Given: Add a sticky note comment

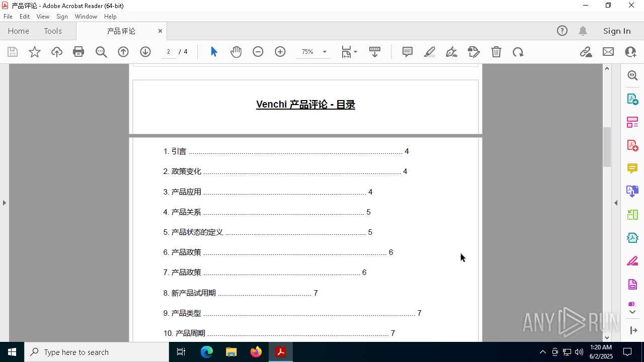Looking at the screenshot, I should [408, 52].
